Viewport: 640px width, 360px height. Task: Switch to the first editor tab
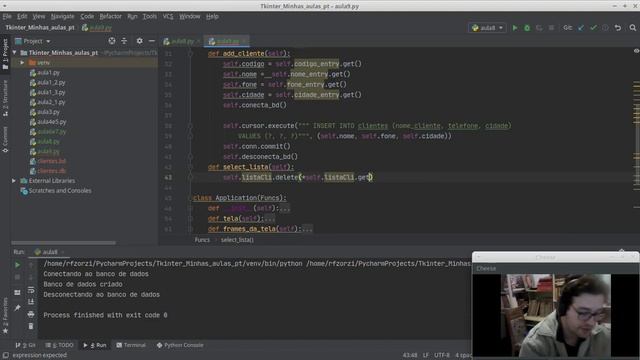tap(182, 41)
